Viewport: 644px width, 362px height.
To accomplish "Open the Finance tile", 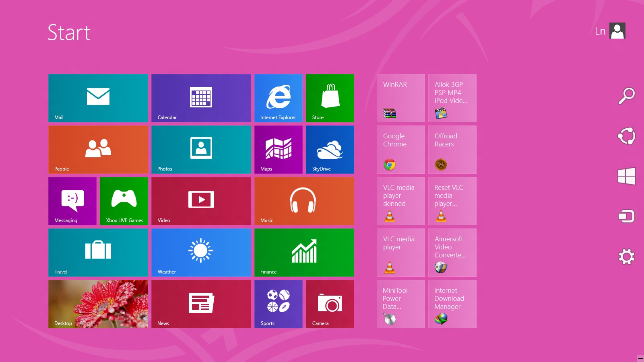I will (304, 253).
